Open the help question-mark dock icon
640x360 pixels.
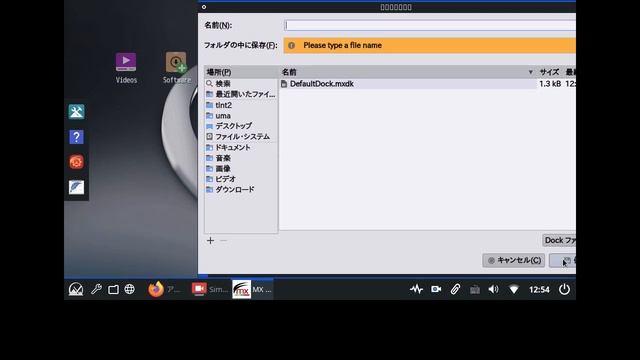(x=76, y=137)
